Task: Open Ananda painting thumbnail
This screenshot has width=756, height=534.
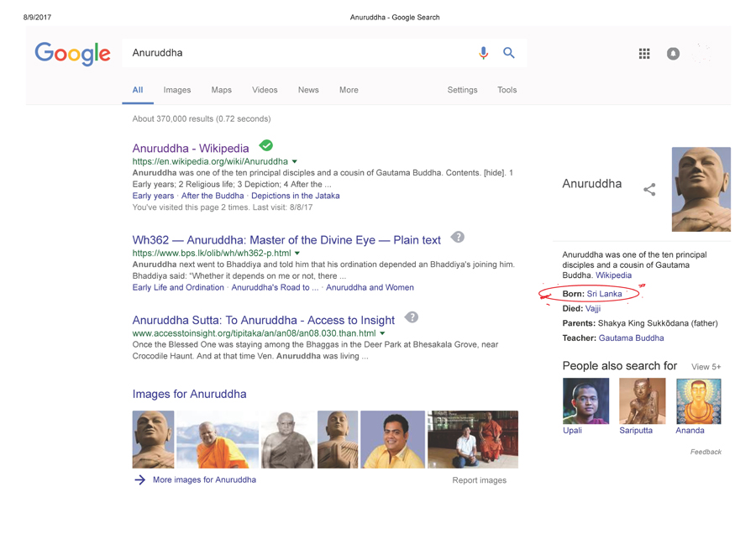Action: [699, 401]
